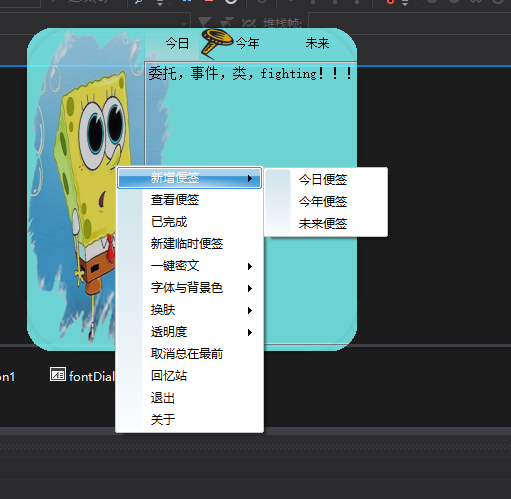Click into the note text area
This screenshot has height=499, width=511.
251,203
